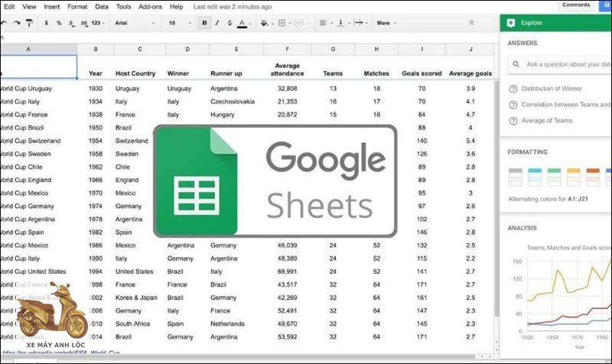Click the vertical sheet scrollbar
This screenshot has width=612, height=364.
coord(496,199)
